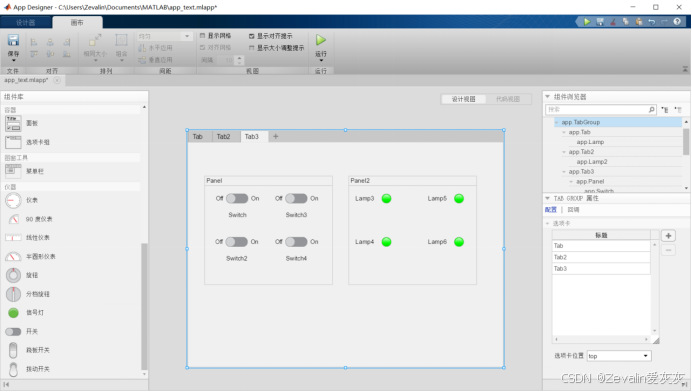Collapse app.Tab2 node in tree

[564, 152]
